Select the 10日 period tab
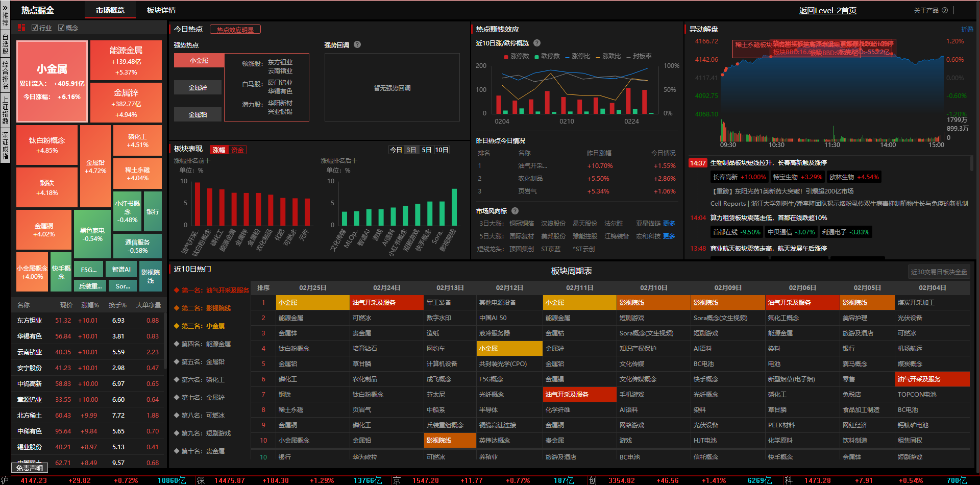This screenshot has height=485, width=980. (x=442, y=150)
